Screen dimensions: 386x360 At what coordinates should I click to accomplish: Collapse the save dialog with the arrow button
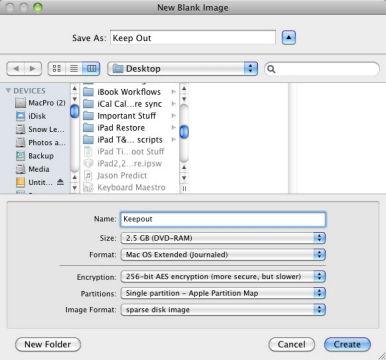(289, 38)
